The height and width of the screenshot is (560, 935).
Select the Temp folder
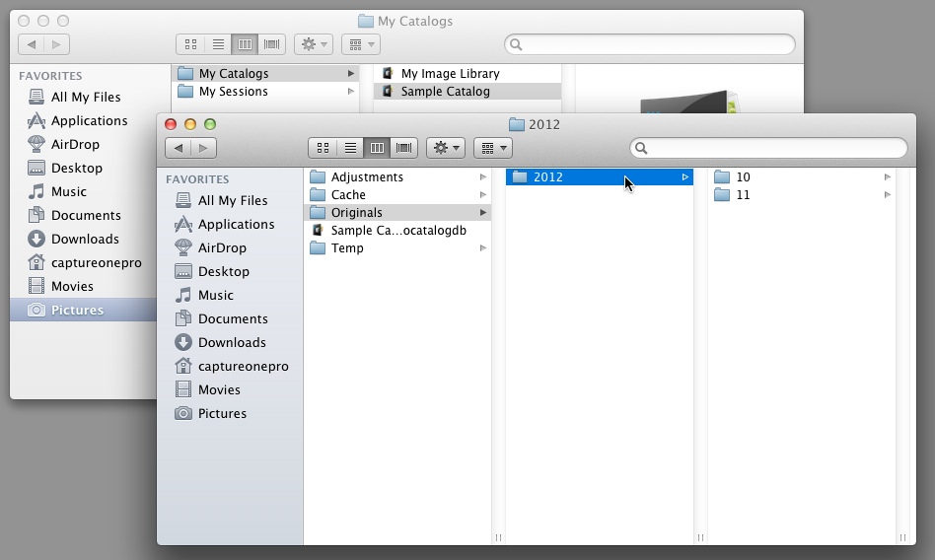coord(397,248)
